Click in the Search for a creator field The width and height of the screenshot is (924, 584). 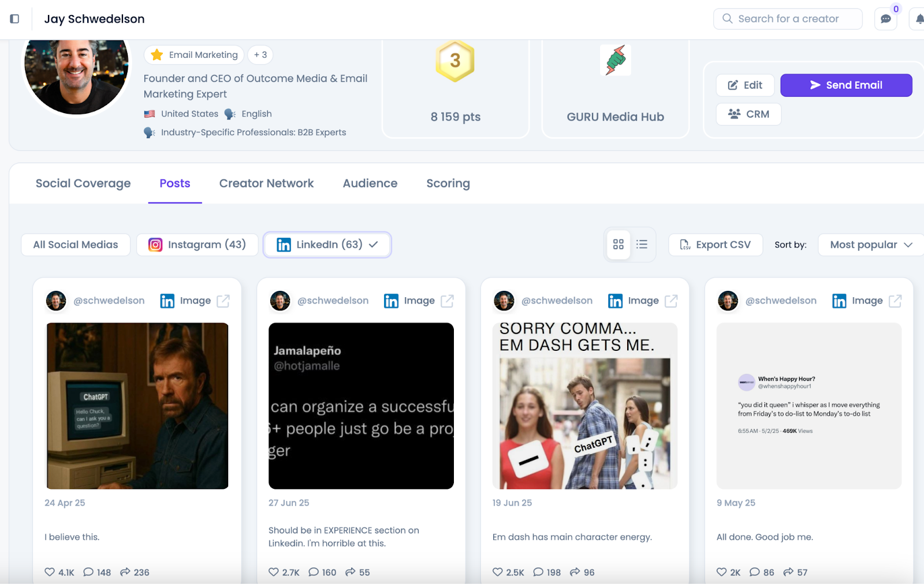click(788, 18)
